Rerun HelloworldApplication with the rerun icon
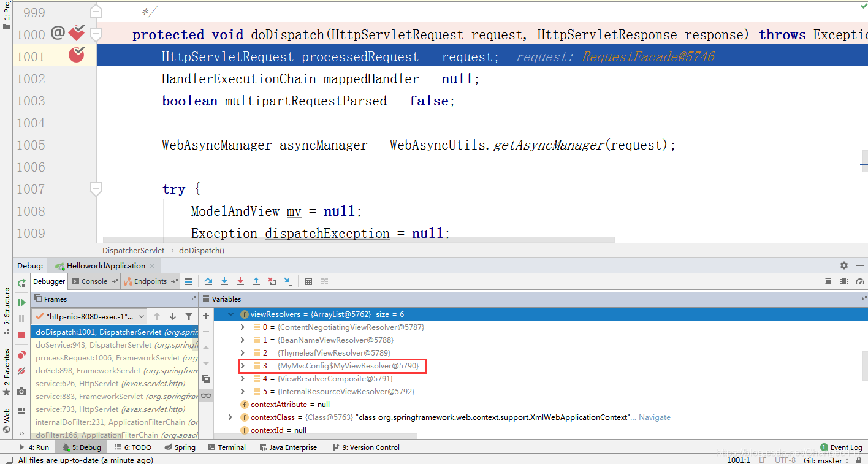Image resolution: width=868 pixels, height=464 pixels. [21, 283]
